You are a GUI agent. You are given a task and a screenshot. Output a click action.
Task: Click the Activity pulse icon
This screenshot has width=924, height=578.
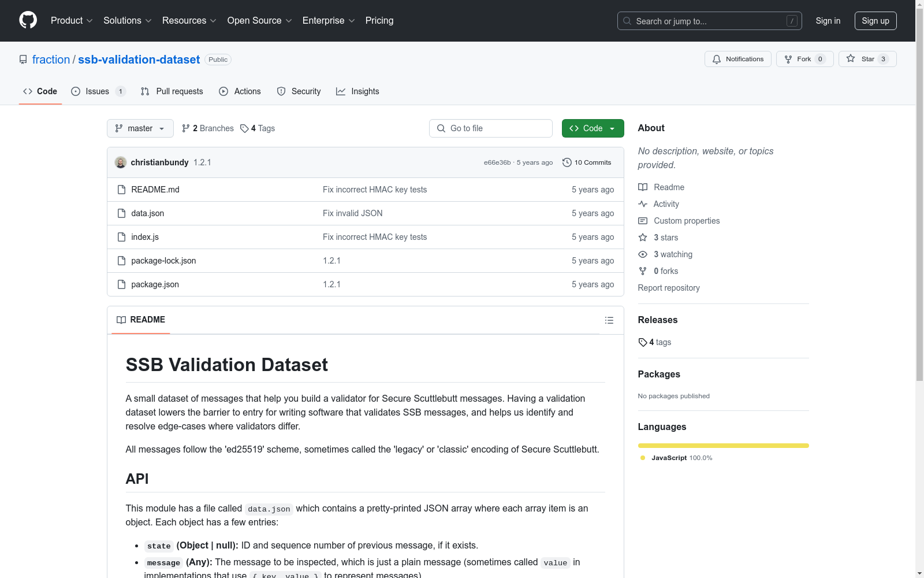click(x=643, y=204)
